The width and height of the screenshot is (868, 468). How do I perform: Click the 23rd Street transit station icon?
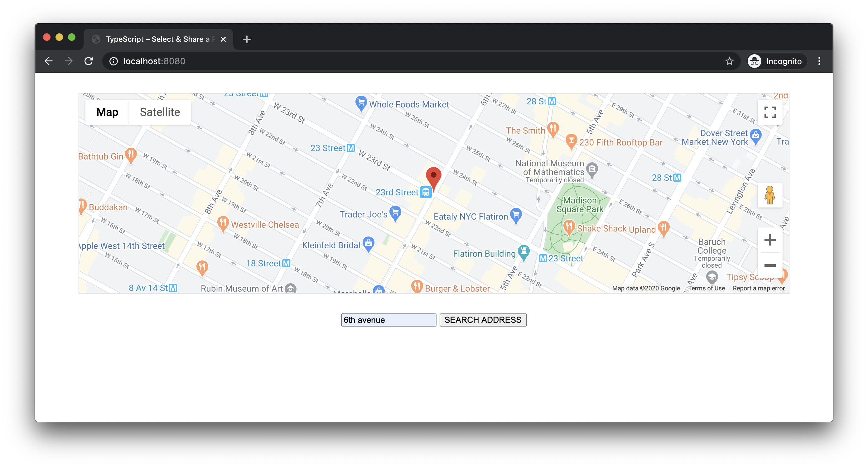[426, 192]
